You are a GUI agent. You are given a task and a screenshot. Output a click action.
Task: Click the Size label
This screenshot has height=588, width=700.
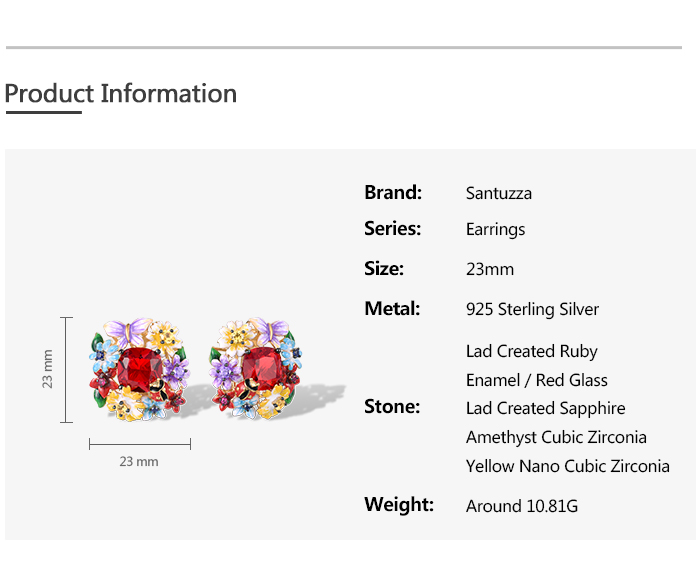pyautogui.click(x=384, y=269)
